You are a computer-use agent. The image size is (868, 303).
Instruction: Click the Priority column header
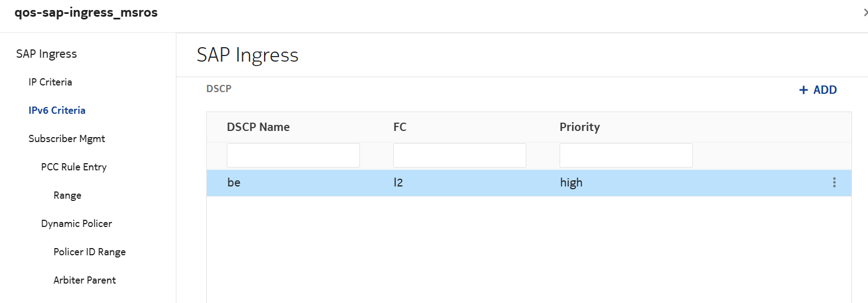580,127
